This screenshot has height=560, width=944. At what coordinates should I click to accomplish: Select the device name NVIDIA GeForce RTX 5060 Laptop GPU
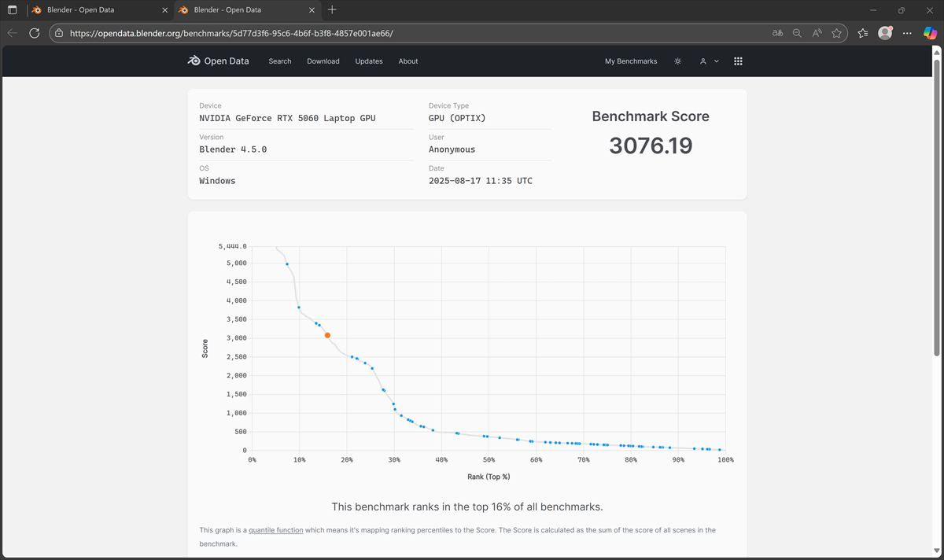coord(287,118)
